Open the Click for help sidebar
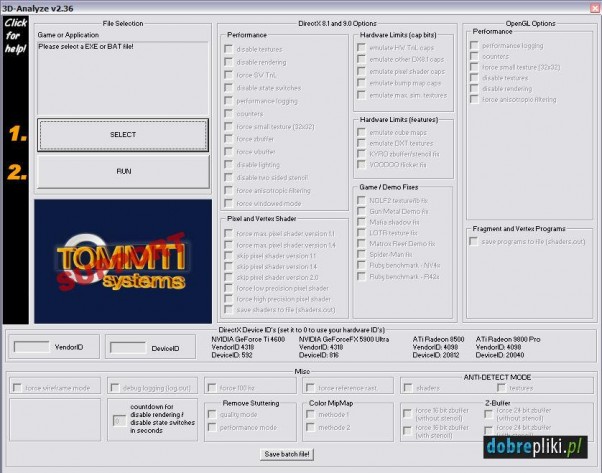The height and width of the screenshot is (473, 602). (x=16, y=170)
